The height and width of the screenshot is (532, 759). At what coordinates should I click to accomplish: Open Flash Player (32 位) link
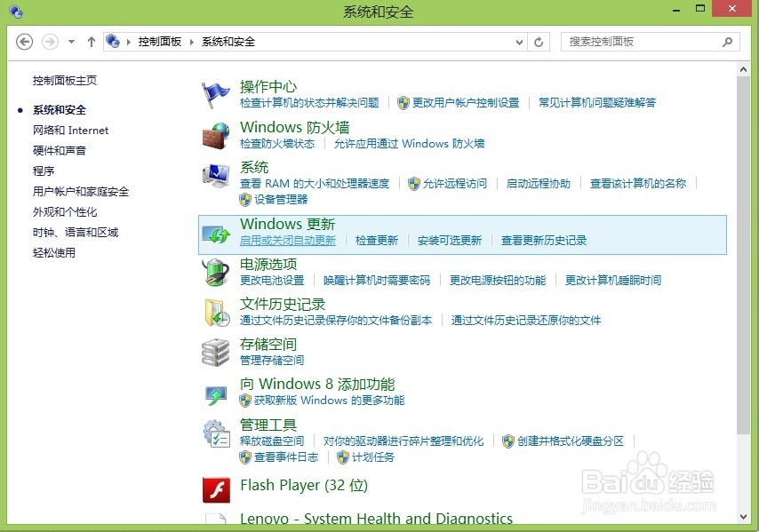pyautogui.click(x=304, y=485)
